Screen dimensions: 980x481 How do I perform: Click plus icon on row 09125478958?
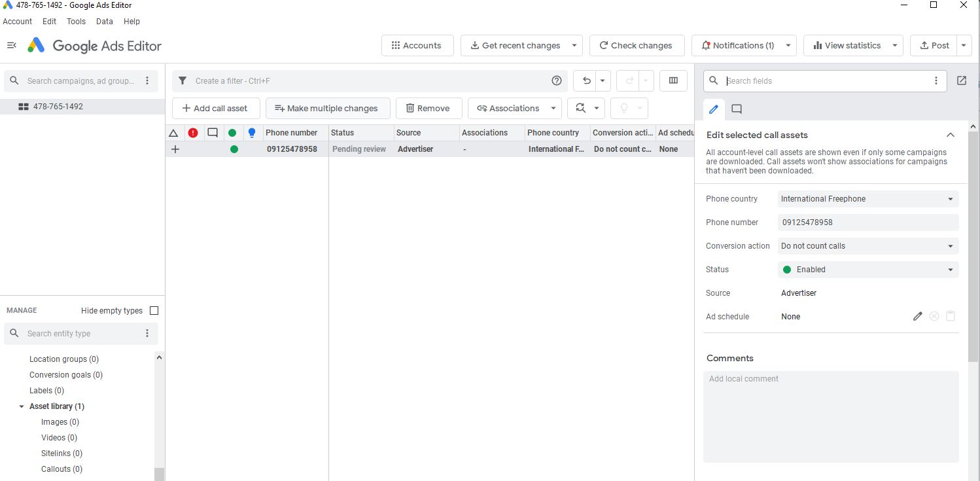pyautogui.click(x=175, y=149)
